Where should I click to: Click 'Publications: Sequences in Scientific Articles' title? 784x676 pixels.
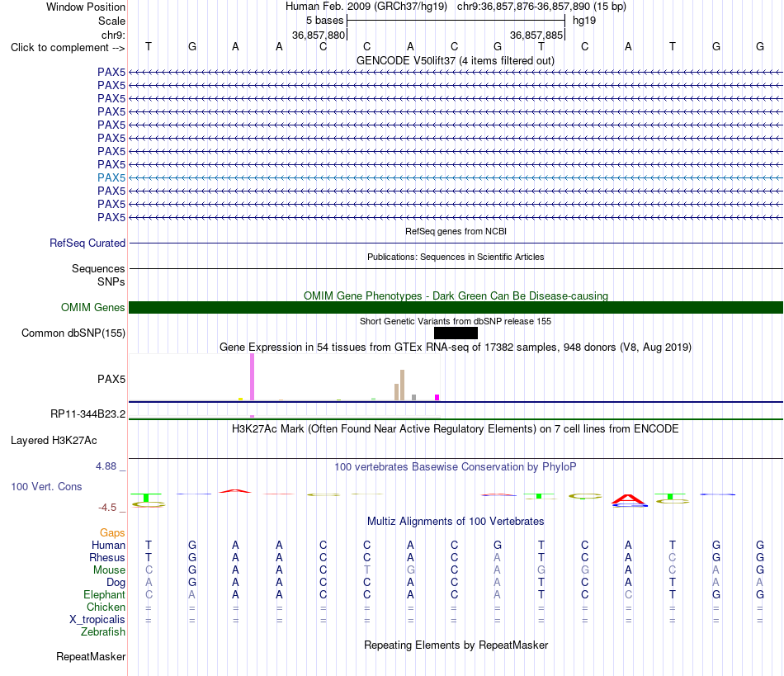pos(456,257)
